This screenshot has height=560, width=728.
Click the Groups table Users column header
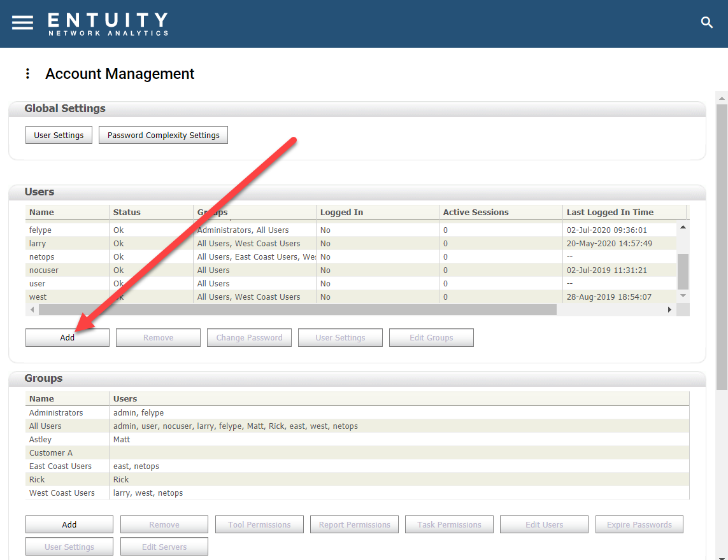[x=399, y=398]
